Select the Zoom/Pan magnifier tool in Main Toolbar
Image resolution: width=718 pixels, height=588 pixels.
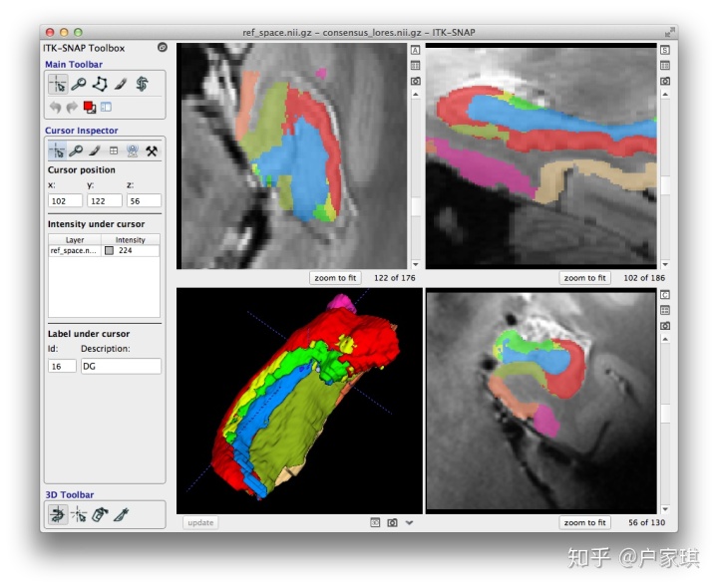click(79, 84)
